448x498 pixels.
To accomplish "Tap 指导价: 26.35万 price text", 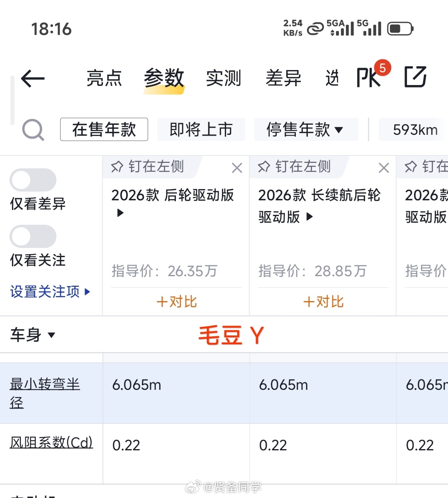I will point(164,271).
